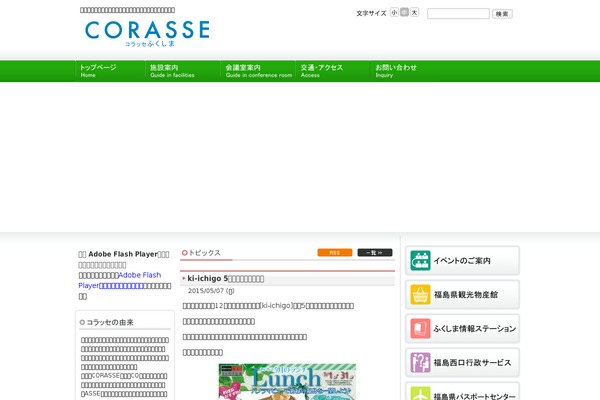600x400 pixels.
Task: Open the トップページ Home menu
Action: click(x=109, y=71)
